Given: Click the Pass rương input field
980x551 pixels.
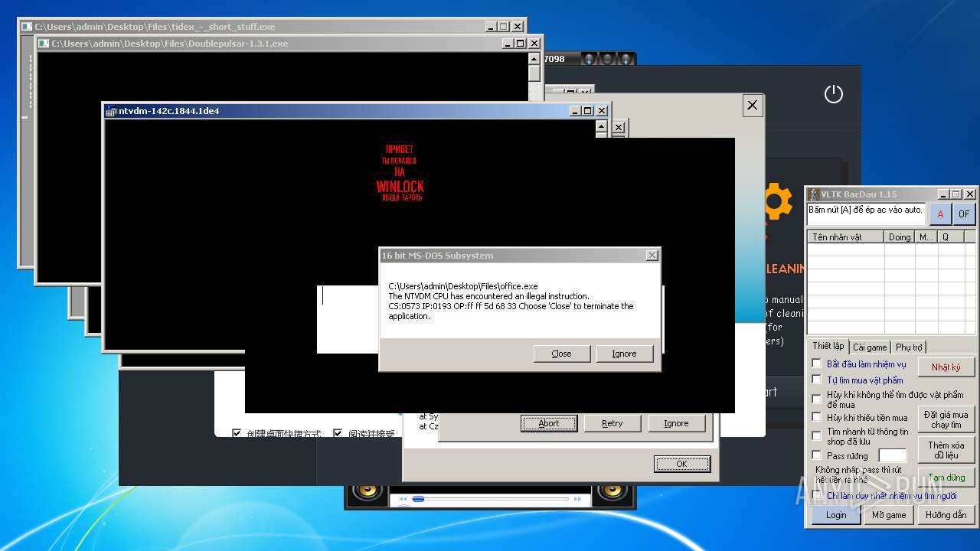Looking at the screenshot, I should pos(892,456).
